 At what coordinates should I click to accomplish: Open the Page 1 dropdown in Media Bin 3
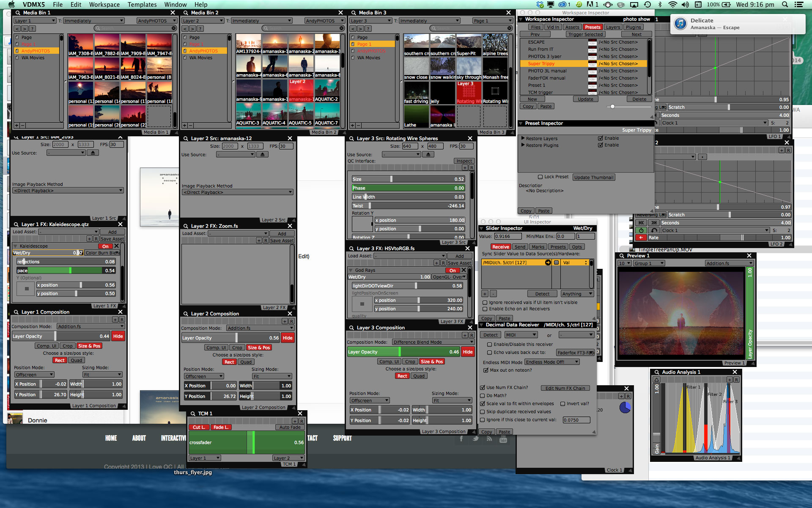(492, 21)
